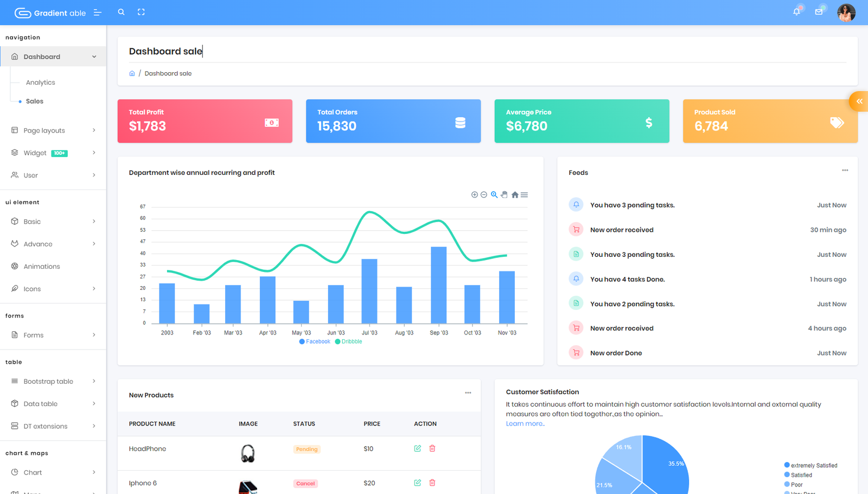868x494 pixels.
Task: Click the $10 price cell
Action: (x=368, y=448)
